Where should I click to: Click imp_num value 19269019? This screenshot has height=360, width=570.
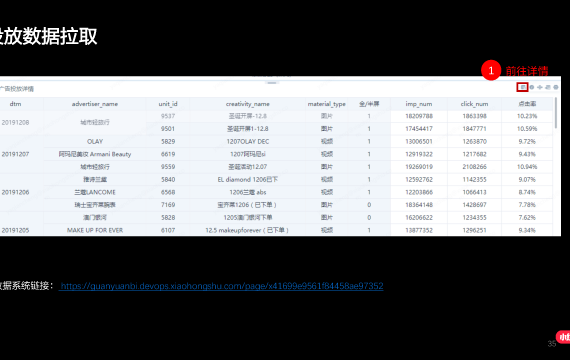419,167
